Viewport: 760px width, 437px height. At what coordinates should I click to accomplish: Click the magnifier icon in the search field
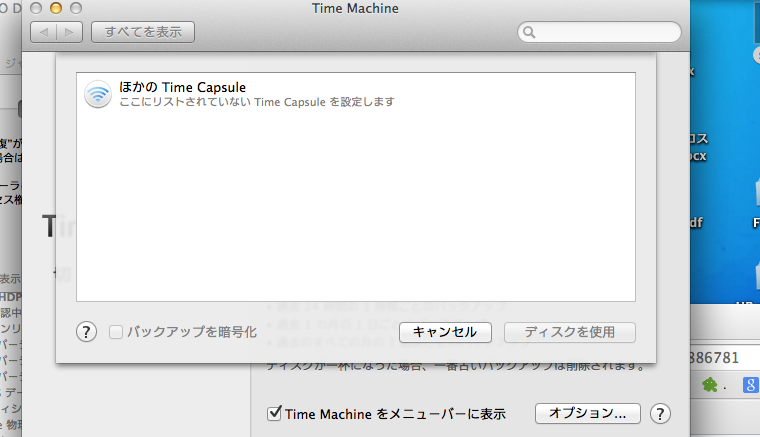tap(528, 33)
